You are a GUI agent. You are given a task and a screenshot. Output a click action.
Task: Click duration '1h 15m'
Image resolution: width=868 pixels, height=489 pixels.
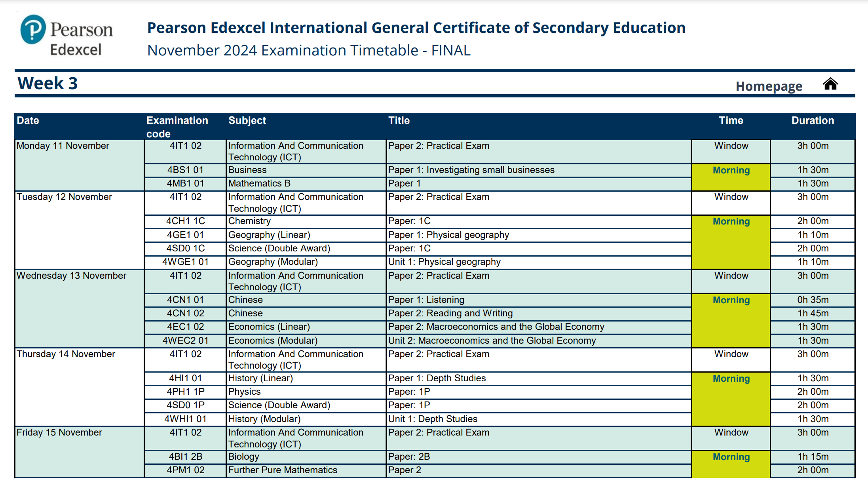(x=813, y=457)
